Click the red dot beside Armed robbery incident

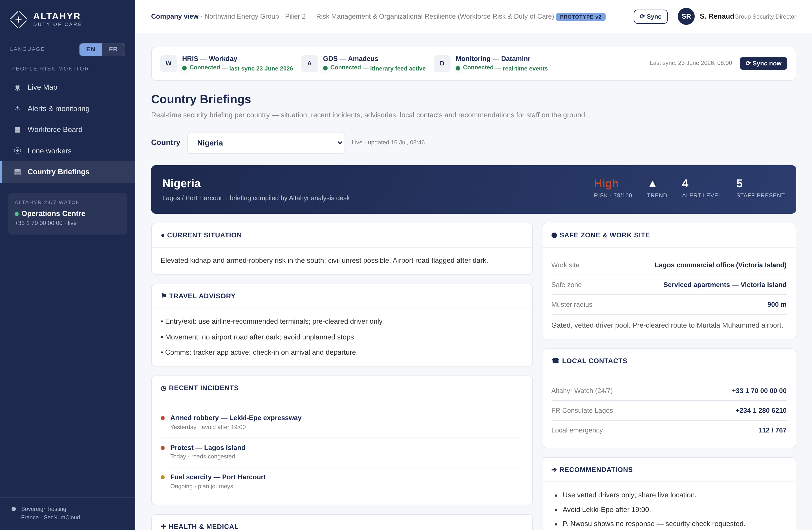[x=163, y=418]
